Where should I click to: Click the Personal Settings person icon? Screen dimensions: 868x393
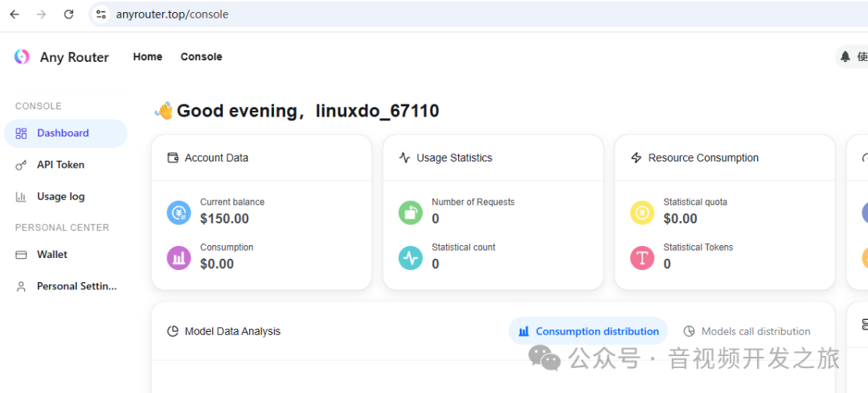click(21, 287)
